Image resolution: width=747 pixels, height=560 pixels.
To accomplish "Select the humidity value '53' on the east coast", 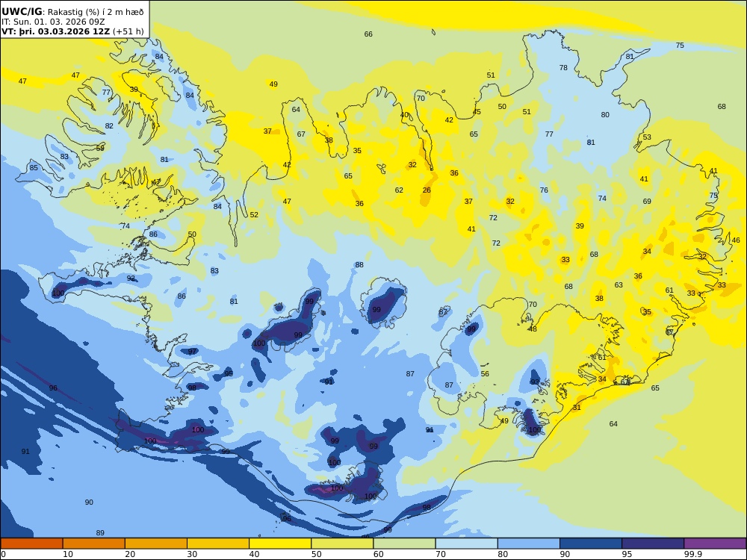I will [x=647, y=137].
